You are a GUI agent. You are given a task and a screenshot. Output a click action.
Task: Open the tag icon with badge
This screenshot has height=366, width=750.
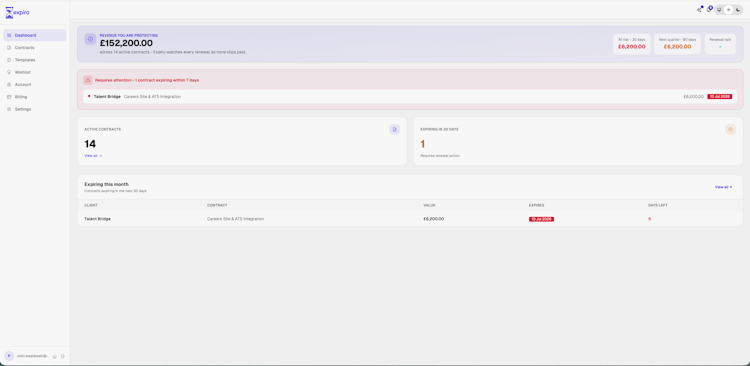point(710,9)
